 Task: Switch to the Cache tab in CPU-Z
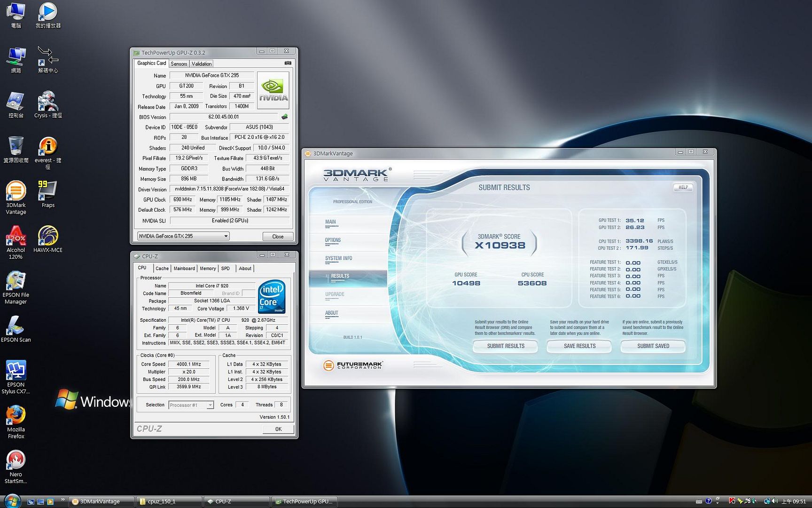(162, 269)
